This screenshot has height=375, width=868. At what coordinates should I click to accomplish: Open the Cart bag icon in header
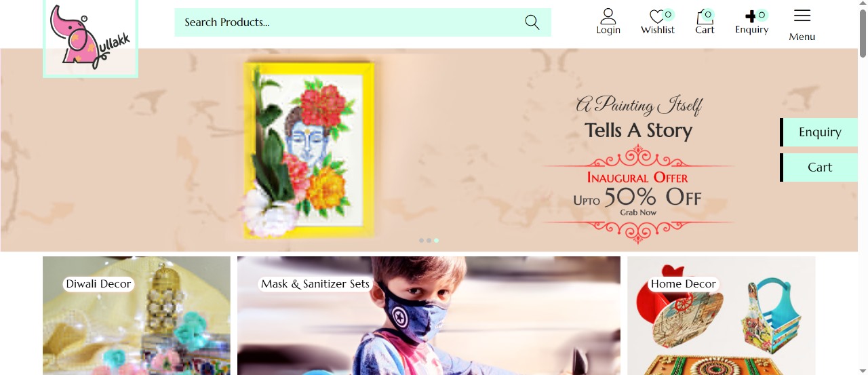coord(703,17)
